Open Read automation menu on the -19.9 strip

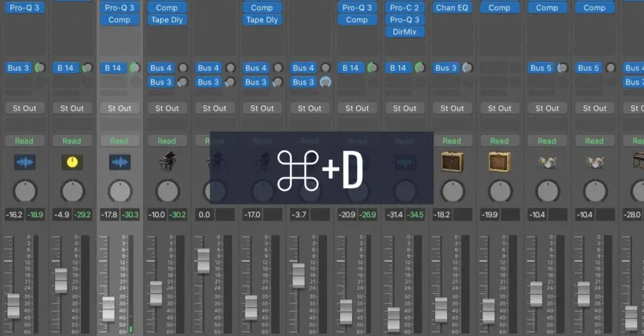(499, 141)
